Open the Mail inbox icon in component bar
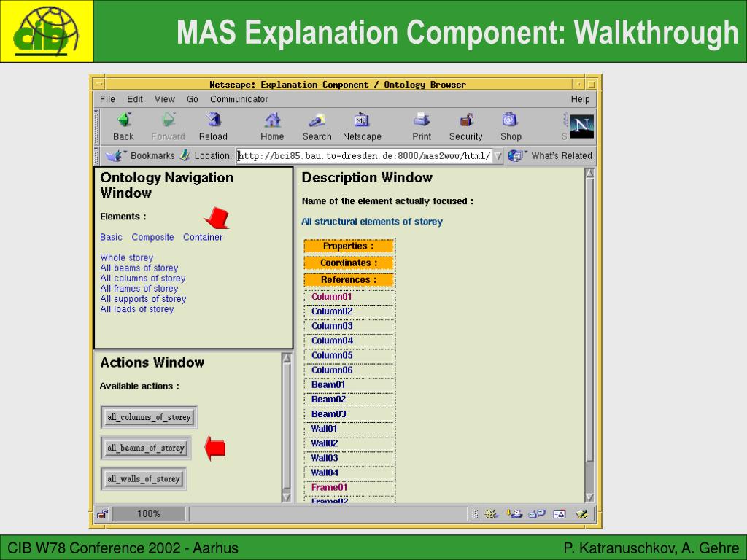 (x=514, y=514)
